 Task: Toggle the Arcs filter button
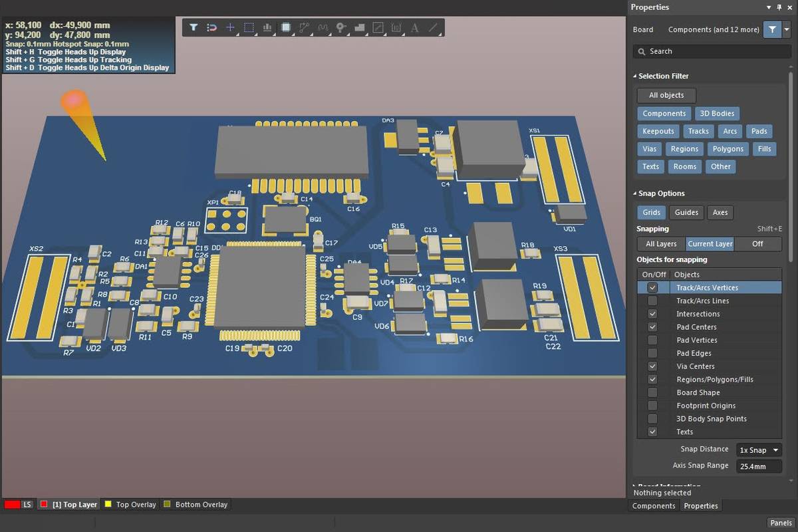coord(730,132)
